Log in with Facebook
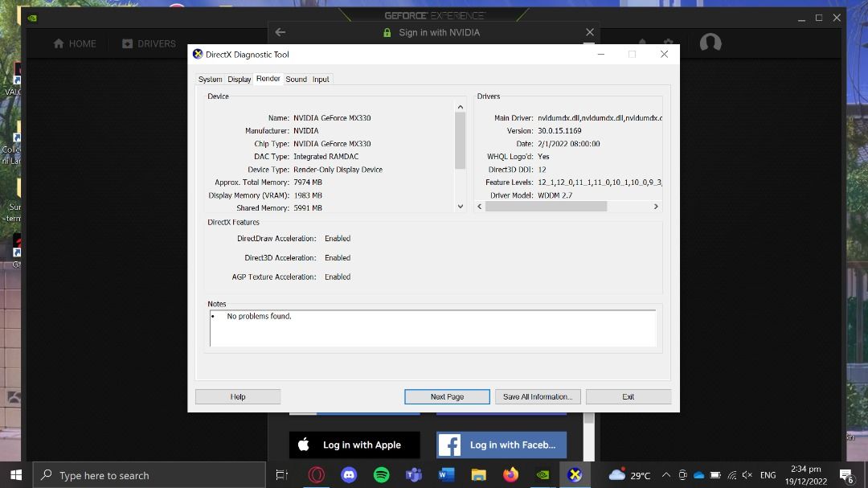 (x=502, y=445)
